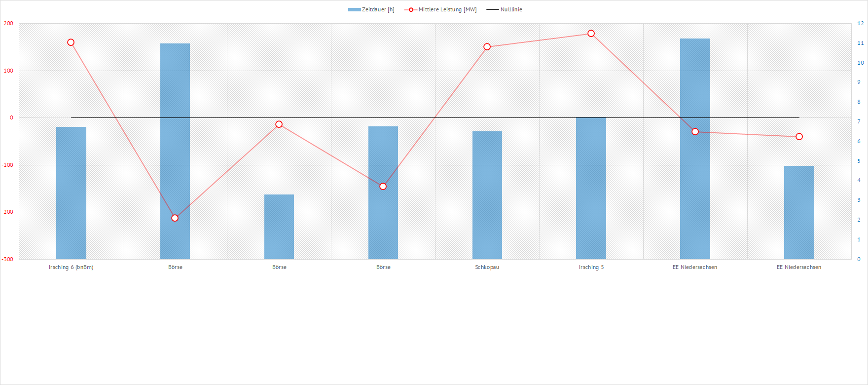Click the -300 label on left axis

tap(8, 259)
